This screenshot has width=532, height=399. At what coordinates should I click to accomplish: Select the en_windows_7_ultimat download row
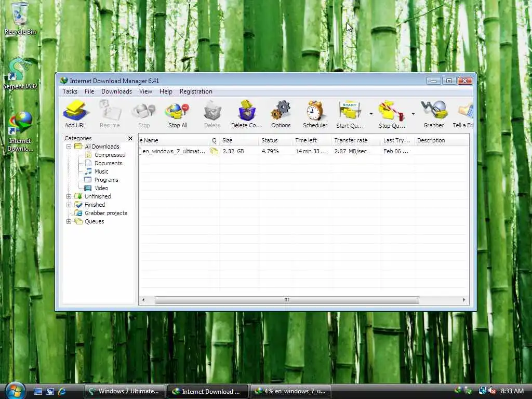[x=303, y=151]
